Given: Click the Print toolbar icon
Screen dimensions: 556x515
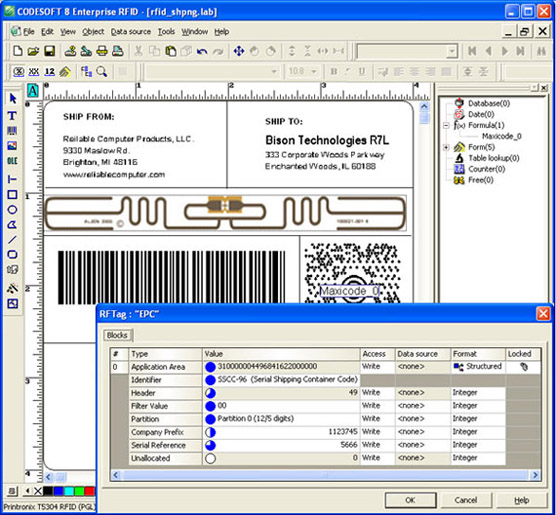Looking at the screenshot, I should [x=102, y=51].
